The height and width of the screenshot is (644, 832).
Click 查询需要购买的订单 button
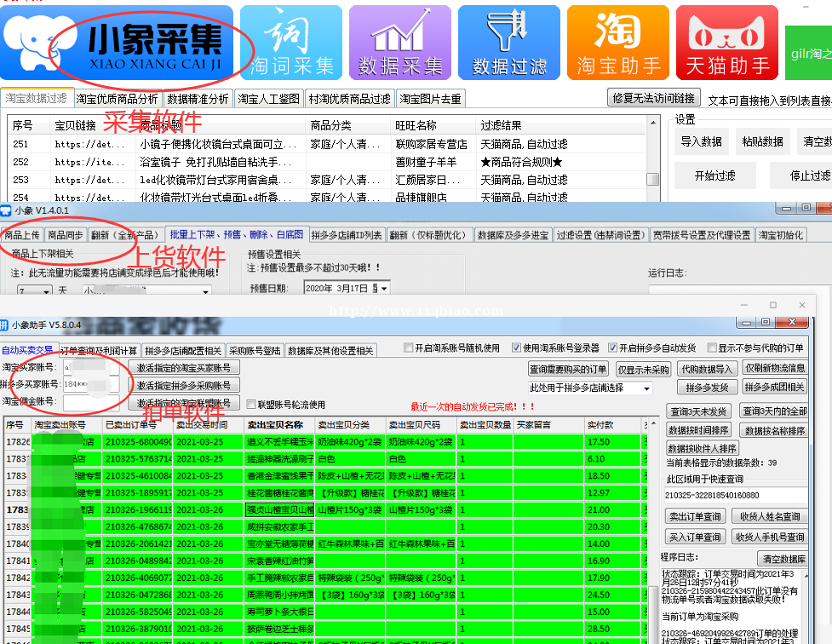pyautogui.click(x=568, y=369)
